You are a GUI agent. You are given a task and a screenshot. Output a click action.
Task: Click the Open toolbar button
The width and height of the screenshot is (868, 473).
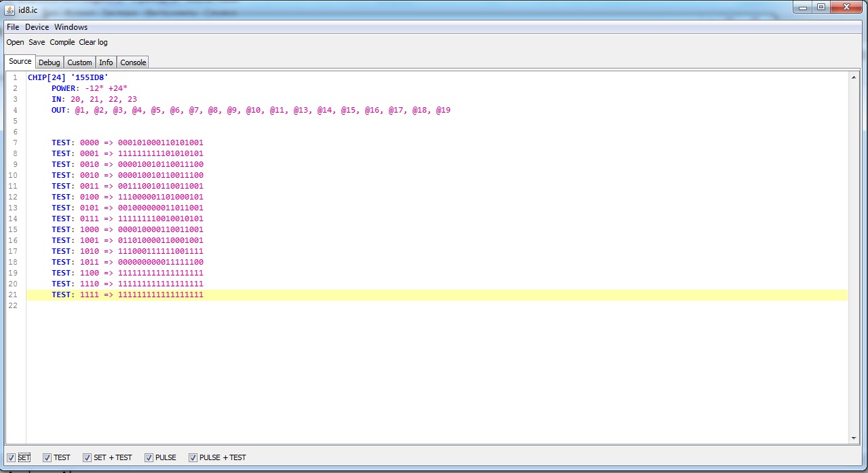tap(15, 42)
